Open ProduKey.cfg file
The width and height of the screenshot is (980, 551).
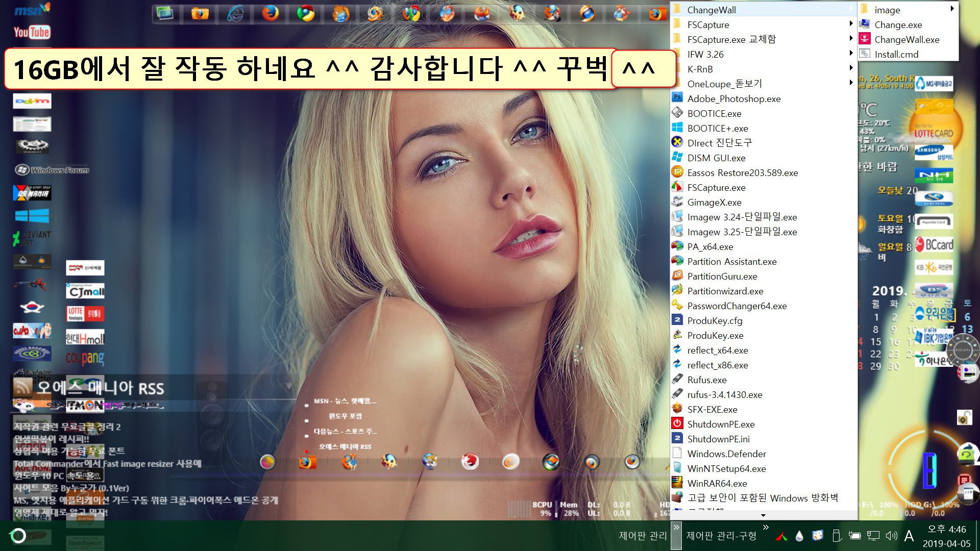[x=764, y=320]
